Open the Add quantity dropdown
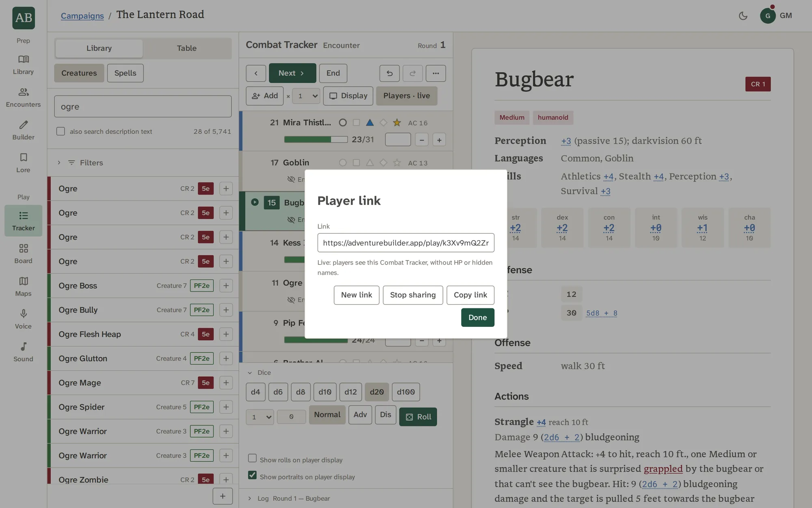Image resolution: width=812 pixels, height=508 pixels. point(307,96)
